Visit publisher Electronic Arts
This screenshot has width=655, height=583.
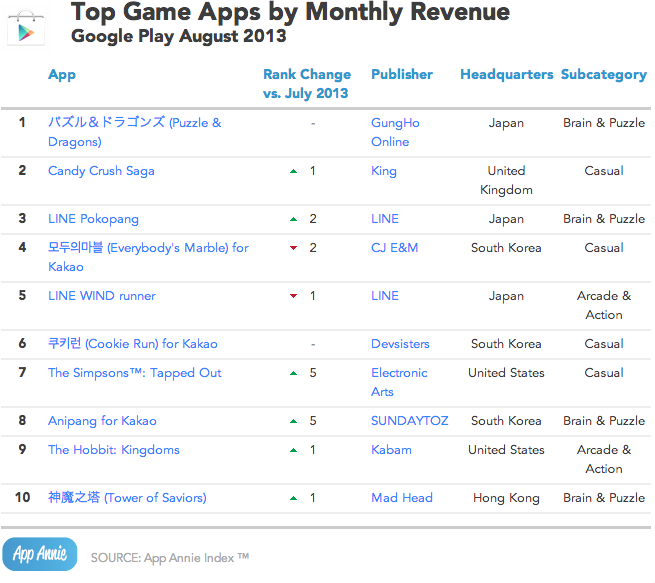pos(399,382)
